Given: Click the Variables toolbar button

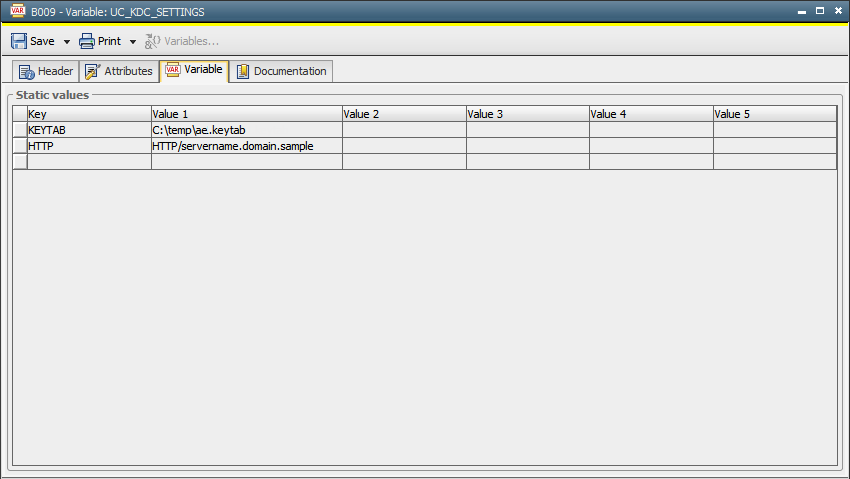Looking at the screenshot, I should pos(183,41).
